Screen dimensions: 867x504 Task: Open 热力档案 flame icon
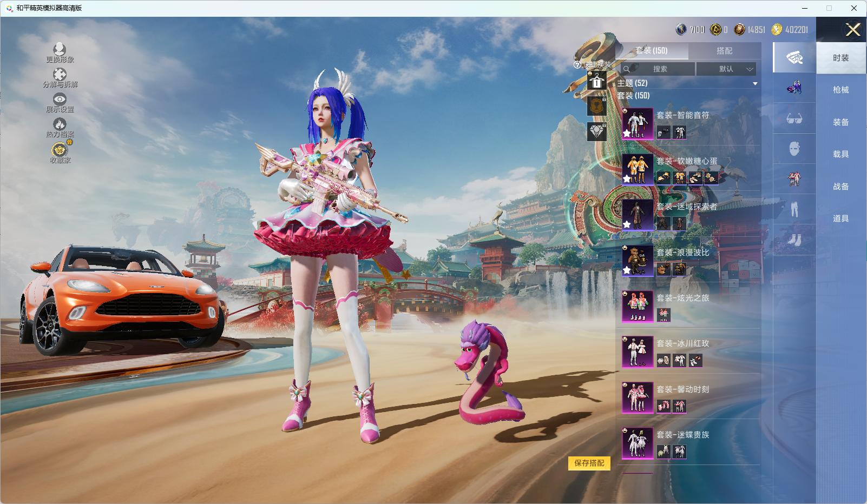pos(60,124)
